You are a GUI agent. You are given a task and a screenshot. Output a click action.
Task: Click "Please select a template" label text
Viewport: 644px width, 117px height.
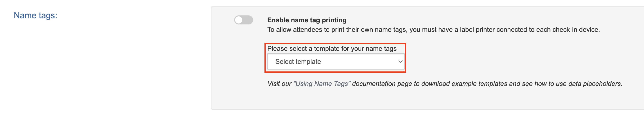(332, 48)
